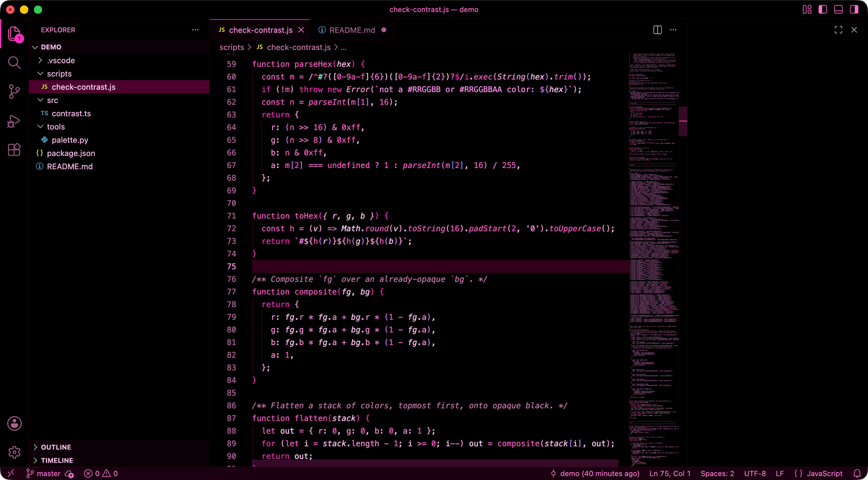Image resolution: width=868 pixels, height=480 pixels.
Task: Open the Run and Debug view
Action: [14, 121]
